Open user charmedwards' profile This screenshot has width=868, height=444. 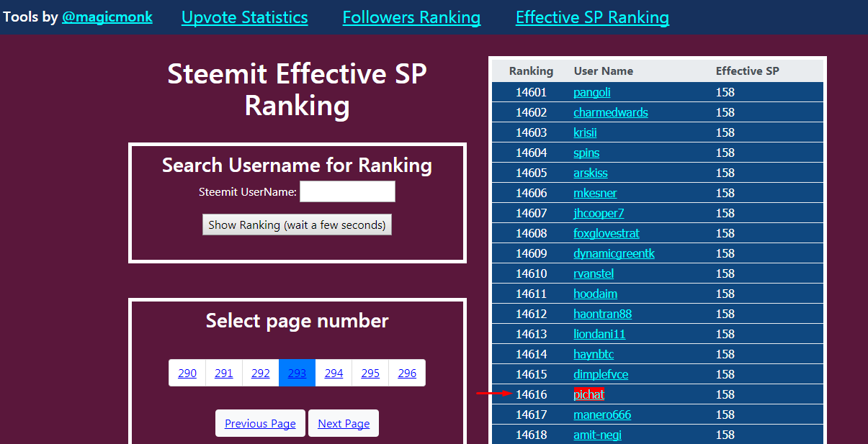[611, 112]
